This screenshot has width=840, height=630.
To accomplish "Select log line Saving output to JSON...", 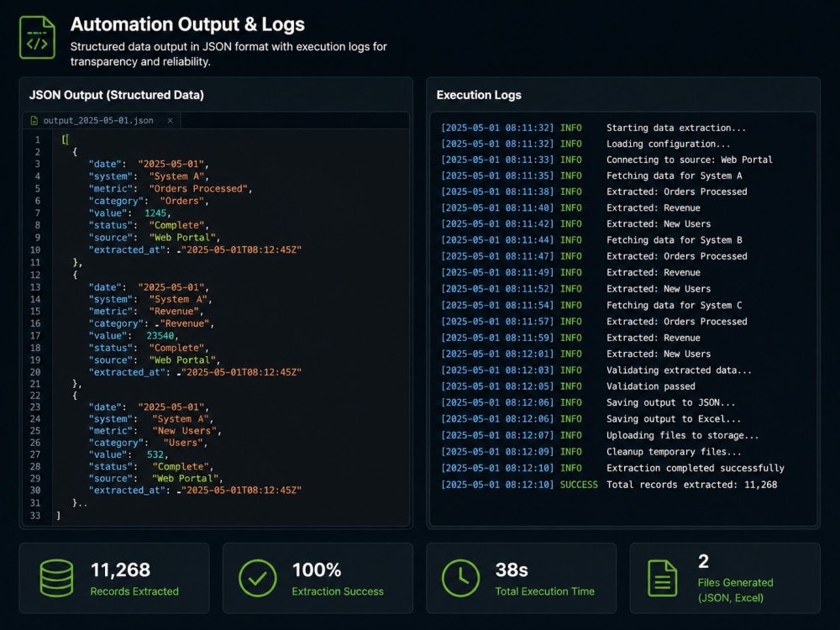I will [x=588, y=402].
